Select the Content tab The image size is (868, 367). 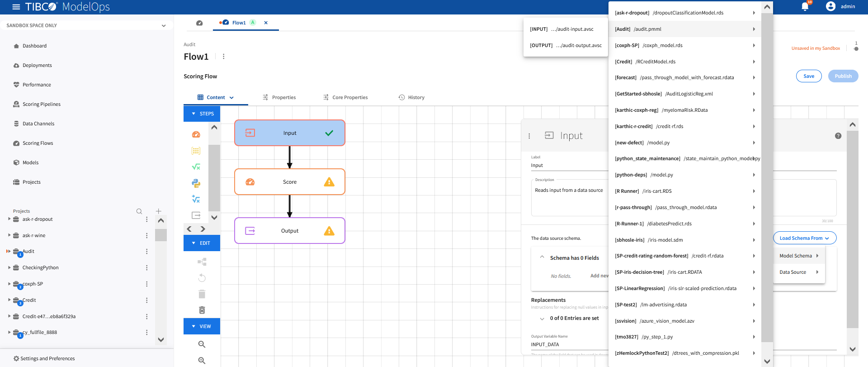(216, 97)
